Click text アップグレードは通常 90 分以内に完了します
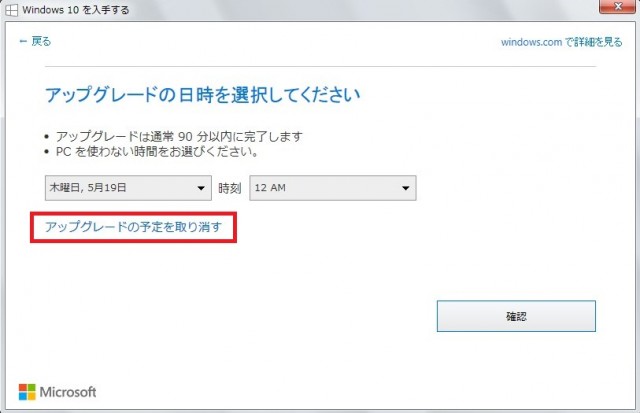Viewport: 640px width, 413px height. click(x=179, y=136)
